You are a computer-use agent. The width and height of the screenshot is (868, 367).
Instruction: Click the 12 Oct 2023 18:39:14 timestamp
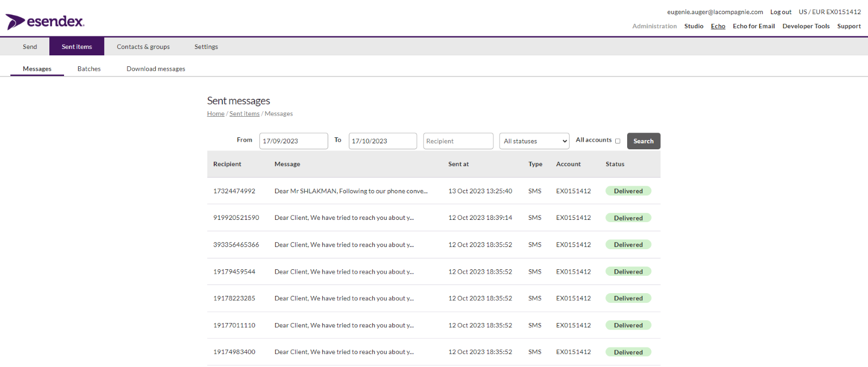480,218
